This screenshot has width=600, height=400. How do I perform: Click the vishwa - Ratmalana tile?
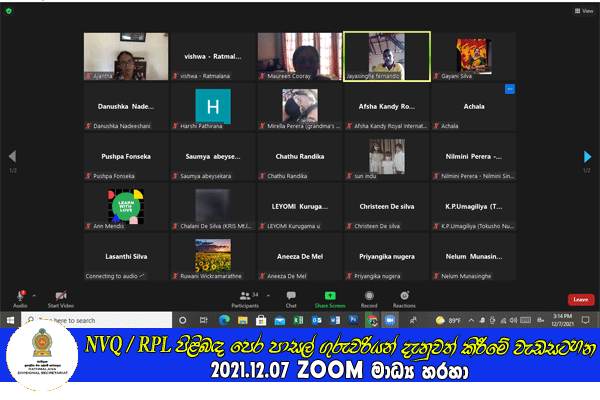213,56
